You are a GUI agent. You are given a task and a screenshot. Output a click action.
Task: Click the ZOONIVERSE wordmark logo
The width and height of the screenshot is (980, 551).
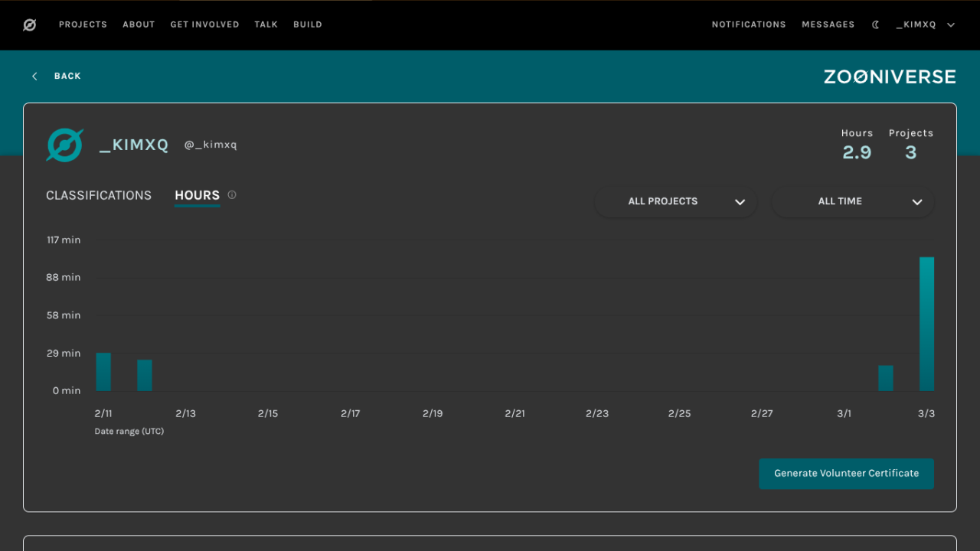[x=890, y=77]
